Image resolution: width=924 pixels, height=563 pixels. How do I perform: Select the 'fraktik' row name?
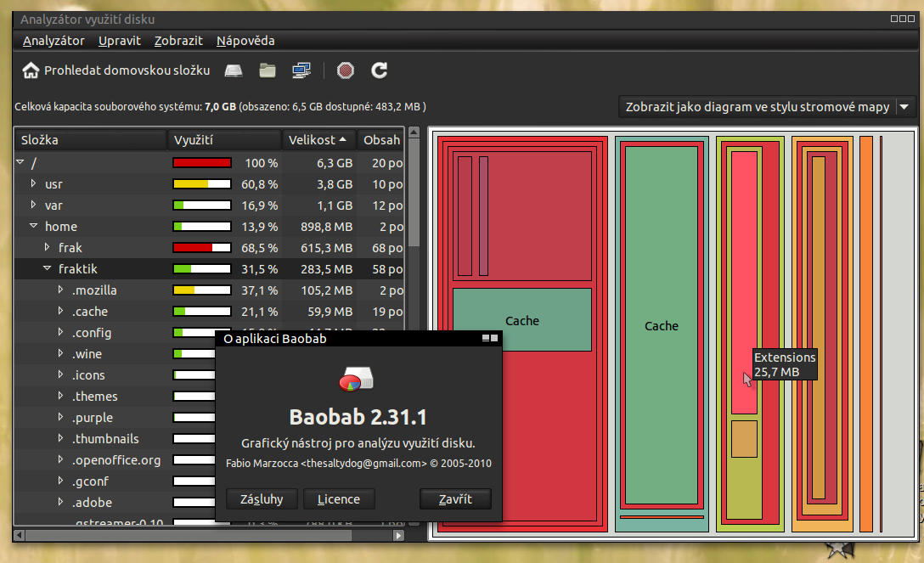tap(78, 268)
